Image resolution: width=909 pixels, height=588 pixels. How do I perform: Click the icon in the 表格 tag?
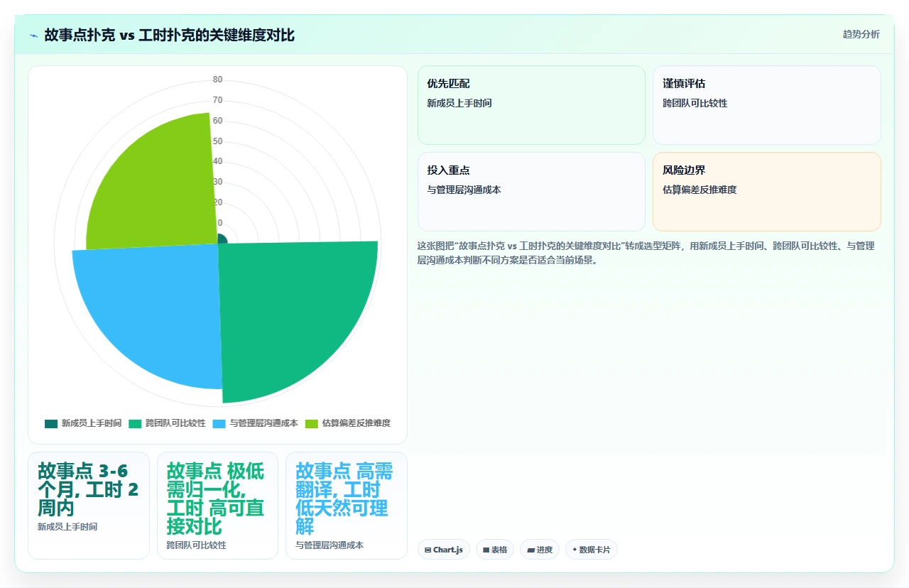pyautogui.click(x=486, y=550)
